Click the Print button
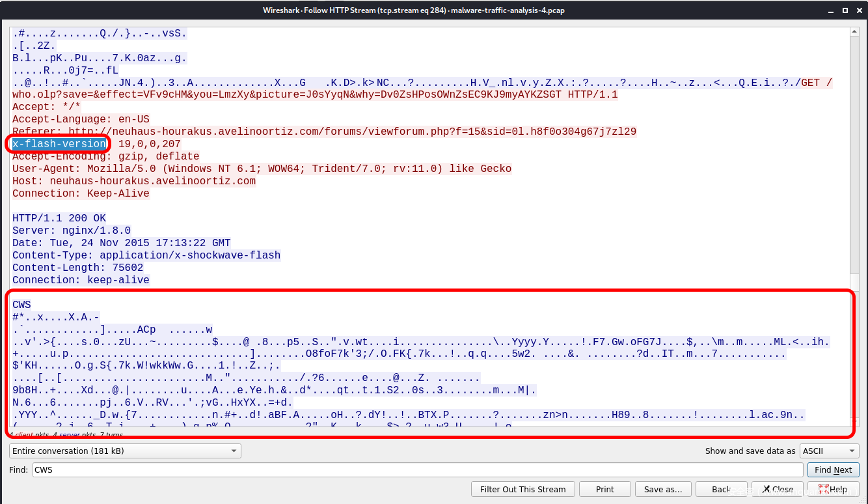This screenshot has width=868, height=504. pyautogui.click(x=604, y=489)
